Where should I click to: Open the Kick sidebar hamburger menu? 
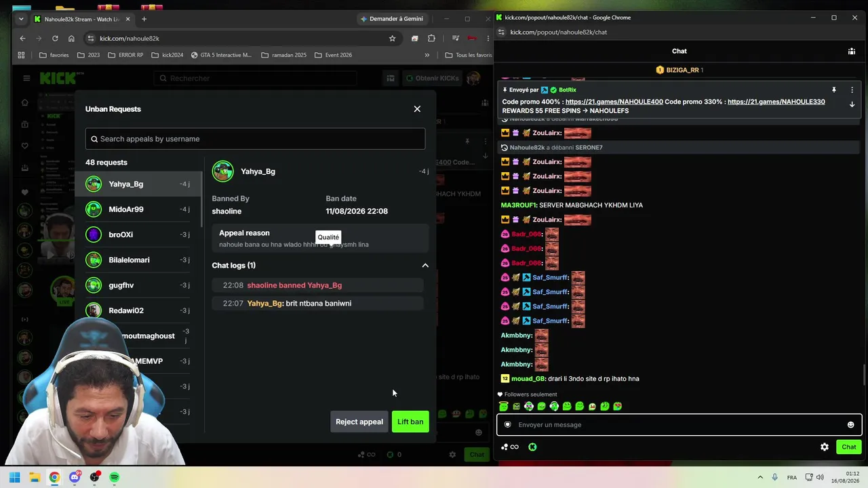tap(26, 78)
